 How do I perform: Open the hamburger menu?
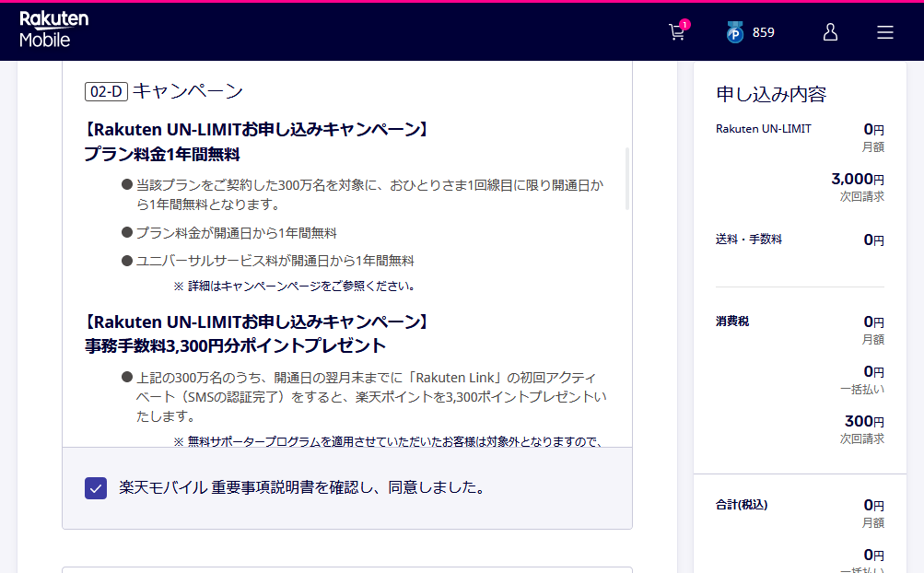[884, 32]
